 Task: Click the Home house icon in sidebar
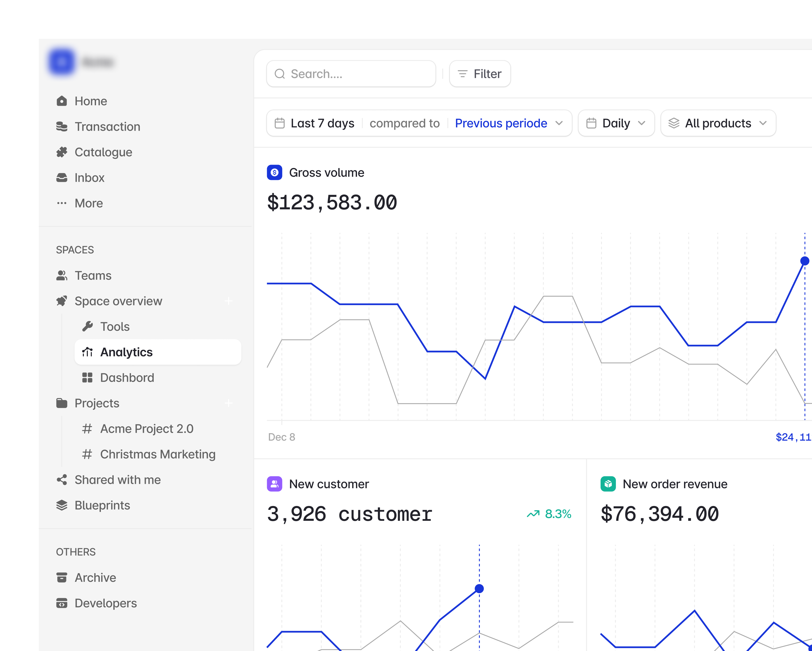(x=62, y=101)
